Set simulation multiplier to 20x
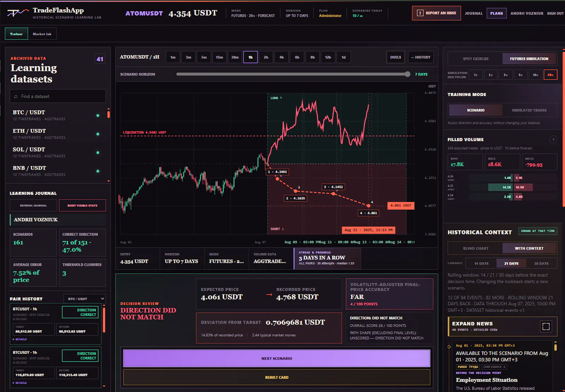The width and height of the screenshot is (565, 392). (551, 75)
